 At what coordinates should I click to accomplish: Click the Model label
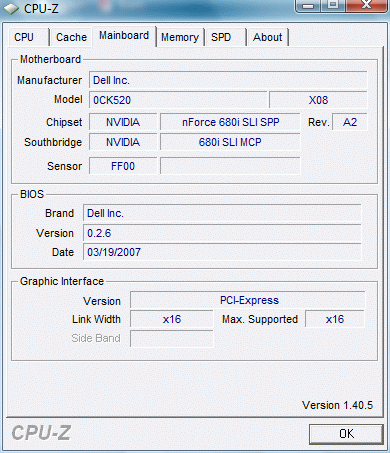(x=68, y=99)
